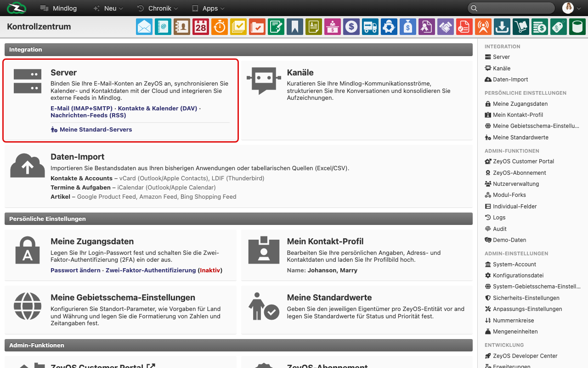Open the orange stopwatch icon
Viewport: 588px width, 368px height.
tap(220, 27)
